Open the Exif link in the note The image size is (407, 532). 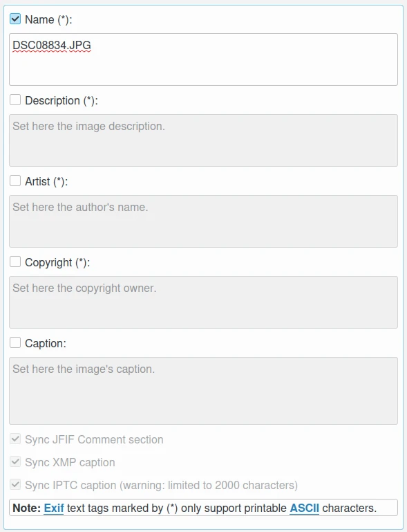[54, 508]
